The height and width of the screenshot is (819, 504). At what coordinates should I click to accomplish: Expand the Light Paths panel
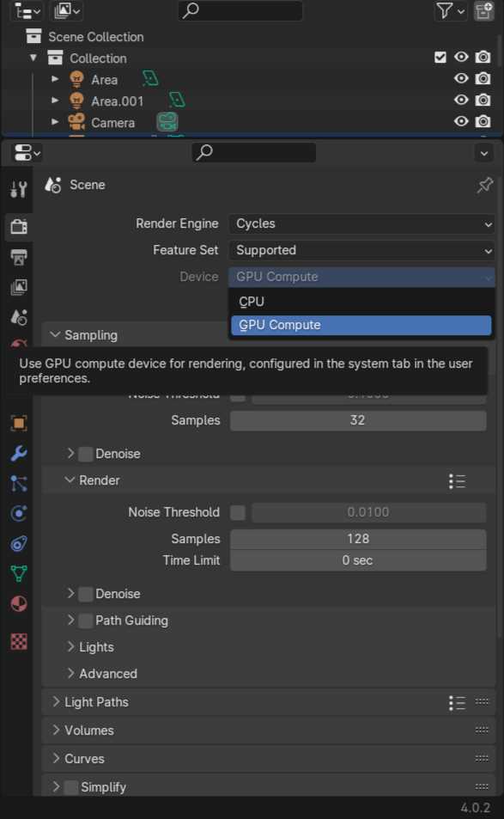56,701
